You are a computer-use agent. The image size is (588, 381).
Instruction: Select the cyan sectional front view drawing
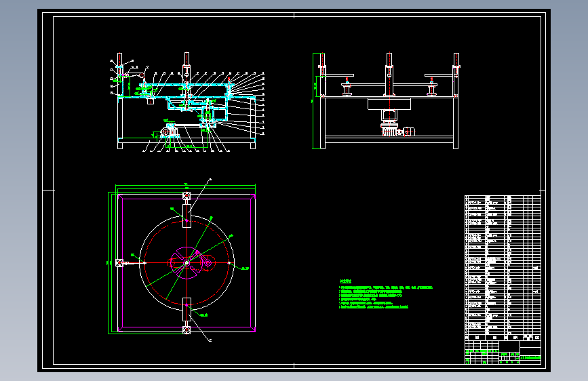coord(187,102)
